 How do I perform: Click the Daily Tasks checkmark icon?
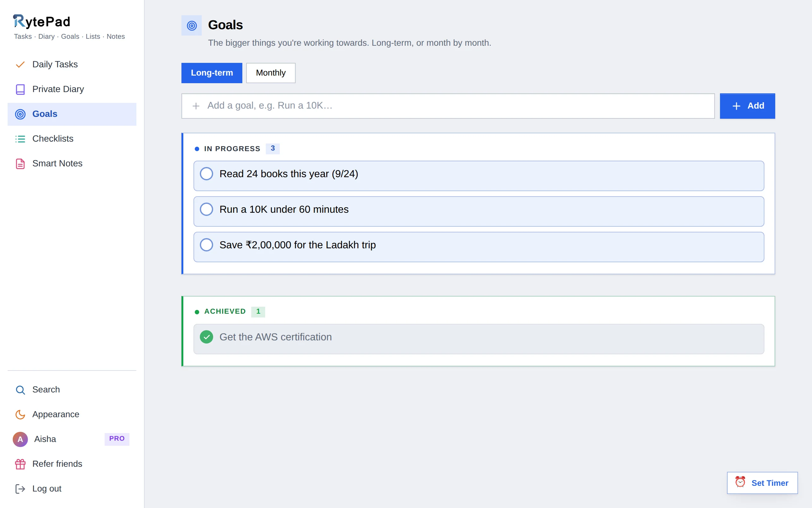(x=20, y=64)
